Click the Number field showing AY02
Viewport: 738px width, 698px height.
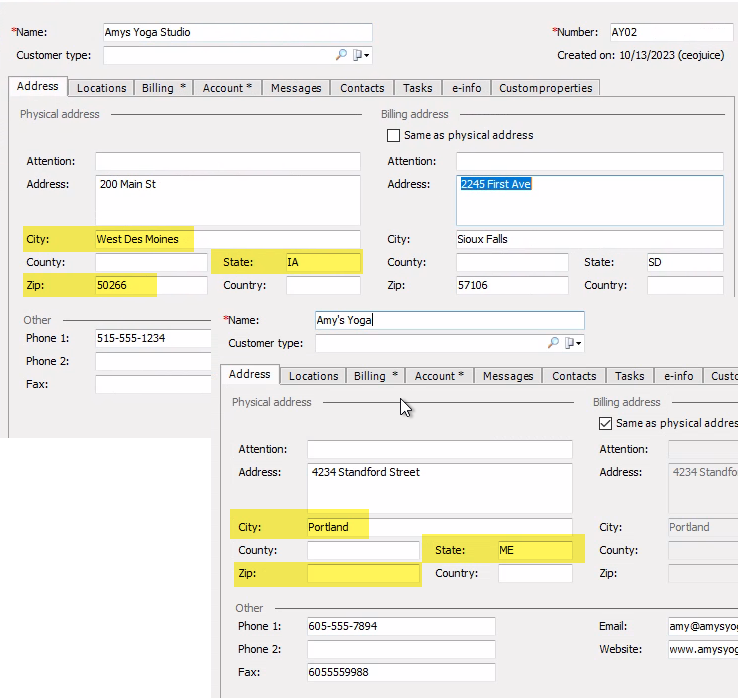click(x=671, y=32)
